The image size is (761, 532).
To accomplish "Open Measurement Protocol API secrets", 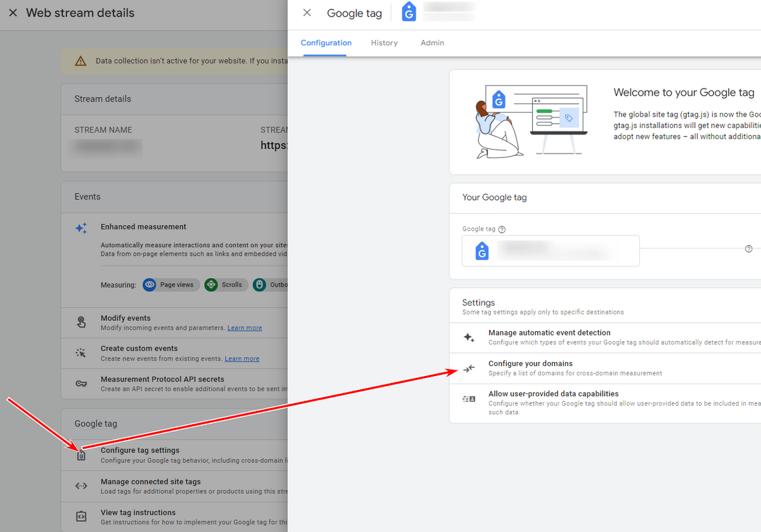I will click(175, 384).
